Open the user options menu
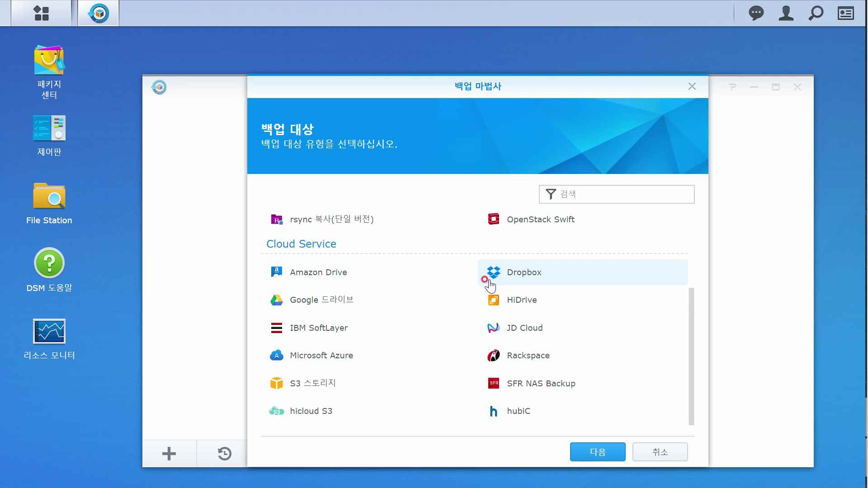This screenshot has width=868, height=488. coord(786,13)
